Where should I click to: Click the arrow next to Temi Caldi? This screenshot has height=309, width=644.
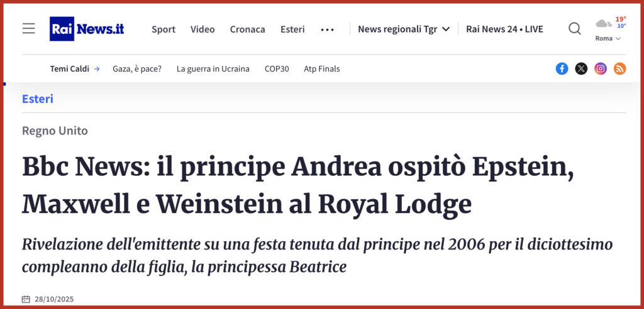pyautogui.click(x=97, y=69)
